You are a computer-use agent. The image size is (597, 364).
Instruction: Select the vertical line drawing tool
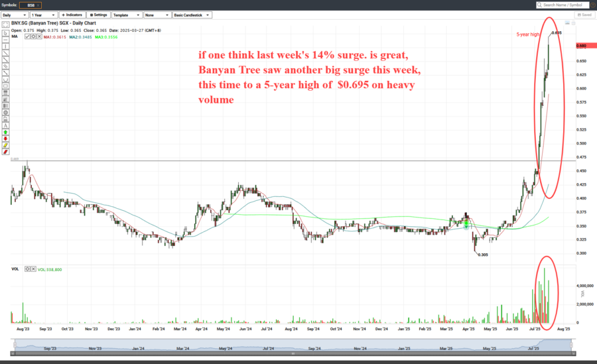click(x=5, y=46)
